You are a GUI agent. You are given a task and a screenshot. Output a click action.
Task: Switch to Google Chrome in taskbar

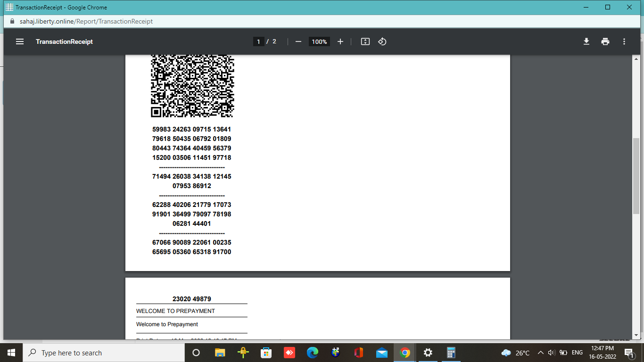click(x=405, y=353)
